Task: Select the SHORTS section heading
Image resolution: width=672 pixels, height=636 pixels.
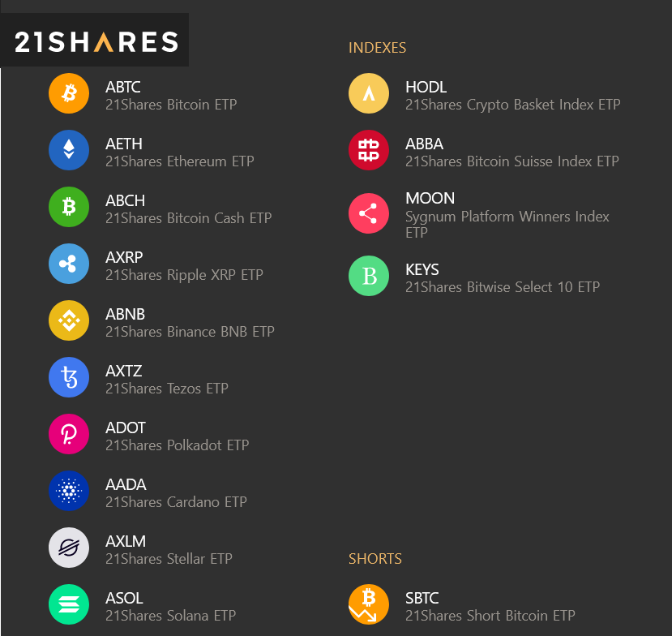Action: point(375,559)
